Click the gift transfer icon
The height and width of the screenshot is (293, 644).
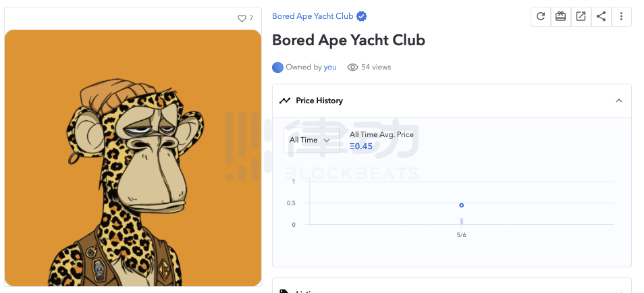pos(560,17)
